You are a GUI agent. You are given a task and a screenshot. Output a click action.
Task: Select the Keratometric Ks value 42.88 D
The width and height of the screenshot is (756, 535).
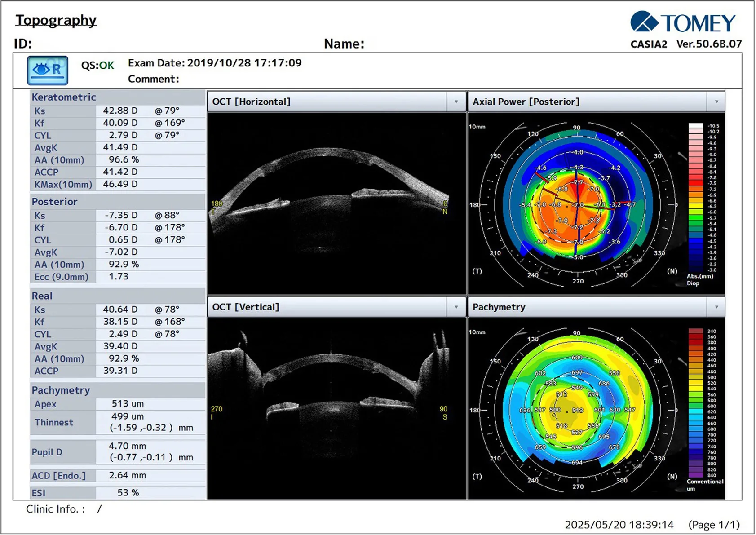(x=120, y=111)
